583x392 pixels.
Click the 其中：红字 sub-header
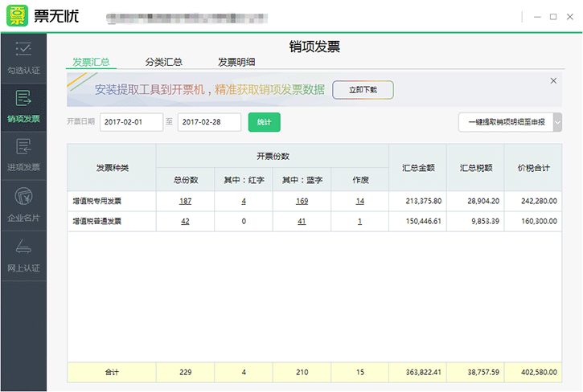tap(244, 180)
